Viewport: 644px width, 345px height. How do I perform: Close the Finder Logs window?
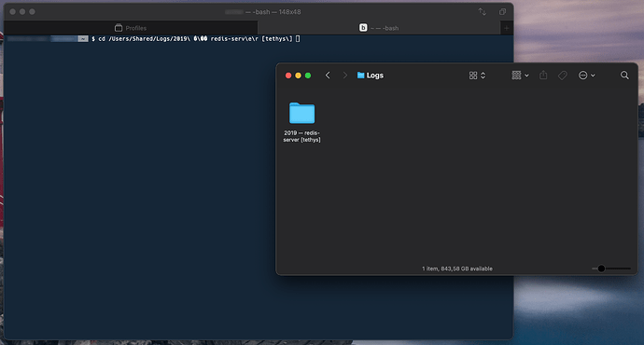pos(288,76)
